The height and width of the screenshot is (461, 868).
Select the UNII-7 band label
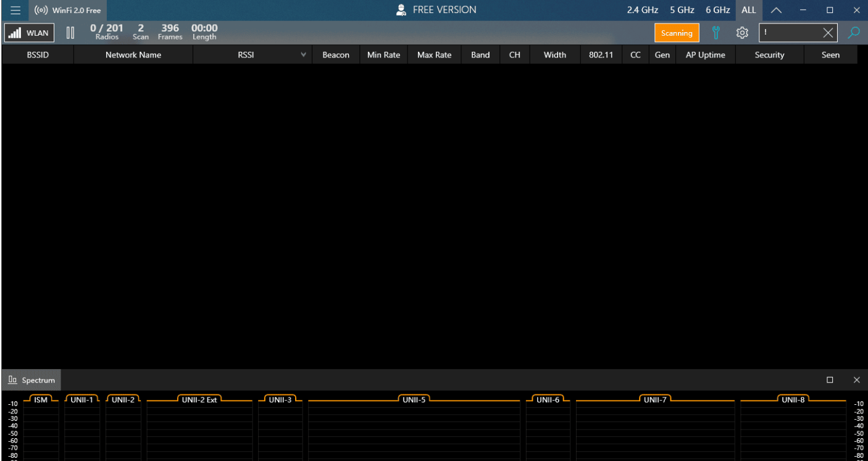point(655,400)
